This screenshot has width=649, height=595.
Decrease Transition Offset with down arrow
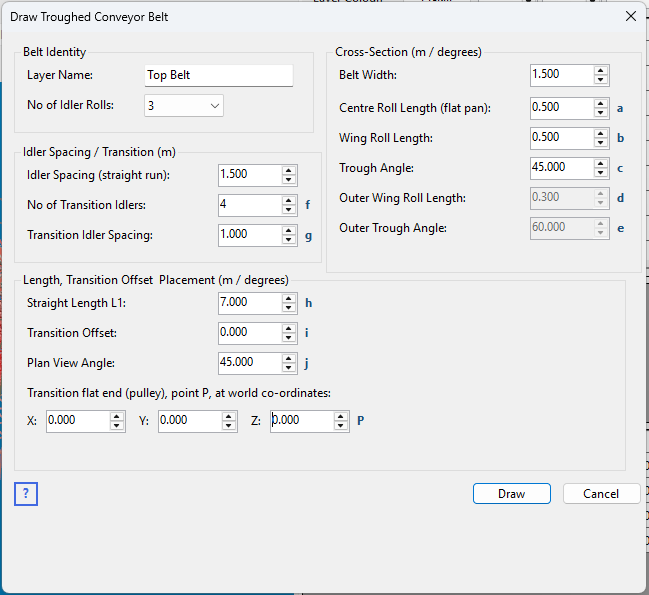tap(289, 338)
